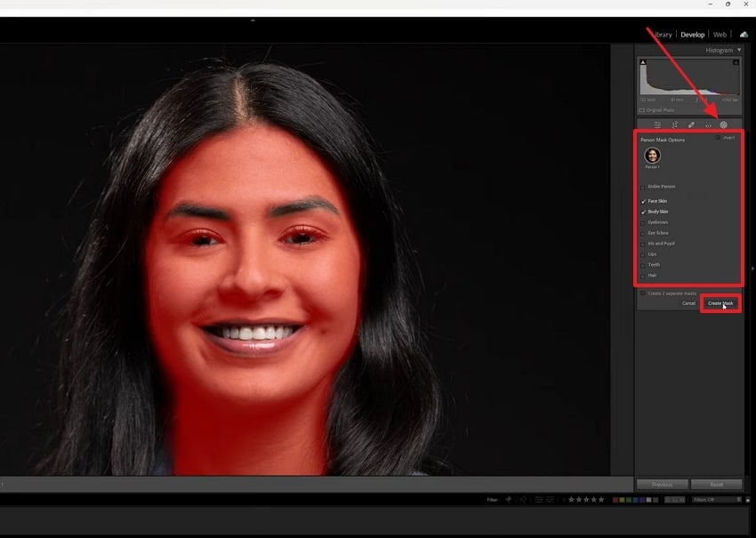Filter by yellow color label

(x=622, y=500)
